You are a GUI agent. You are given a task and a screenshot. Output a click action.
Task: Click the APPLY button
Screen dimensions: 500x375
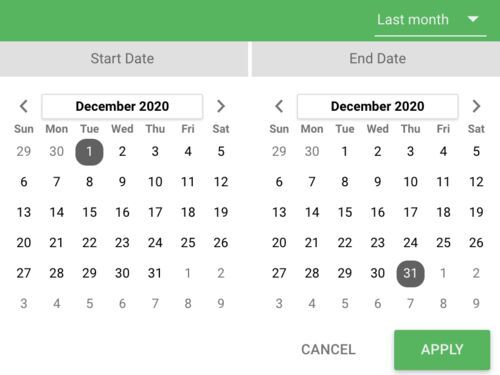coord(442,350)
